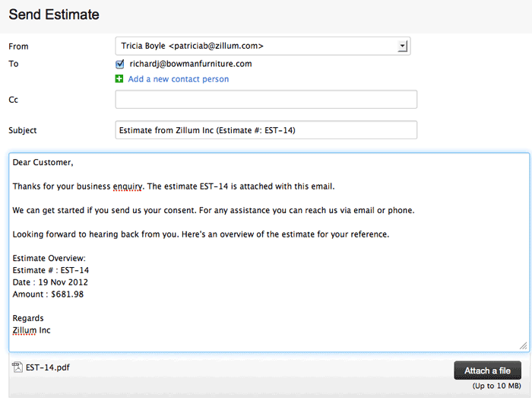Open the EST-14.pdf attachment name

[48, 368]
